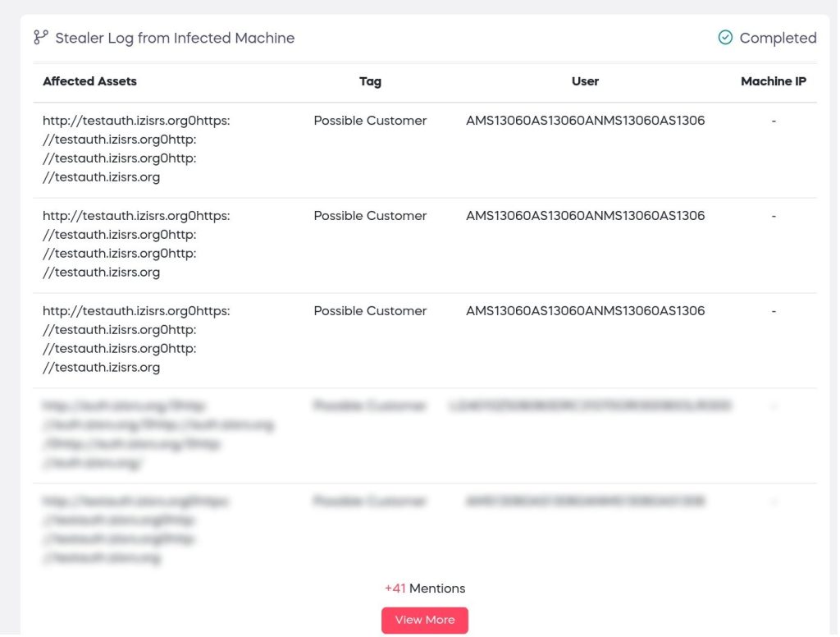Click the third row's Possible Customer tag
Image resolution: width=840 pixels, height=637 pixels.
(370, 311)
